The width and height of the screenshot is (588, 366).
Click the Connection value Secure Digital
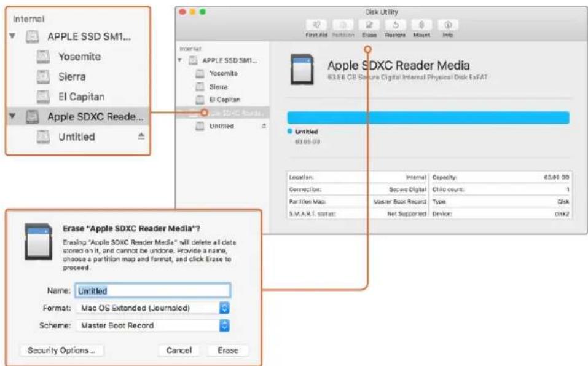point(407,189)
